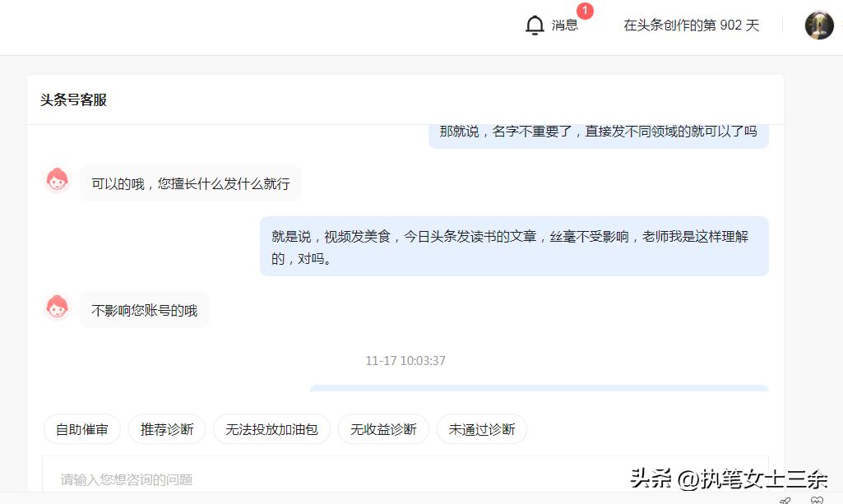Select the 自助催审 quick action
The width and height of the screenshot is (843, 504).
[x=81, y=428]
